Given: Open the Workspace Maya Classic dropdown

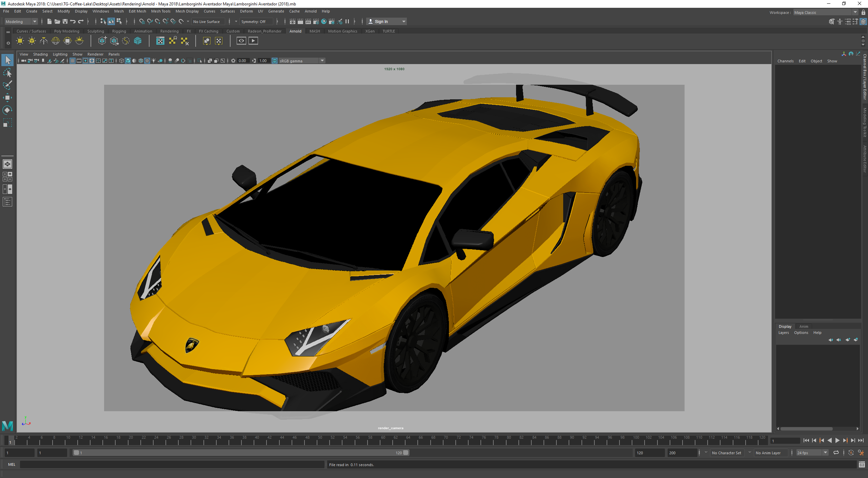Looking at the screenshot, I should [826, 13].
